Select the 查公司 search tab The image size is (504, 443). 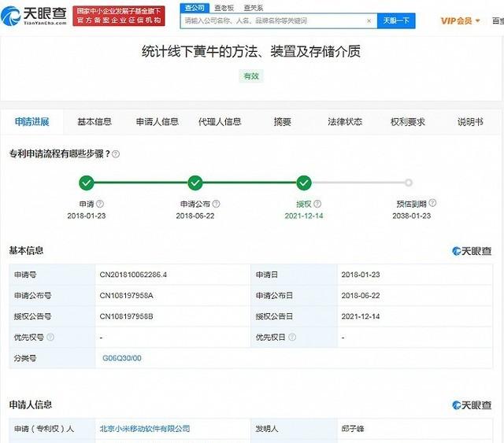(x=195, y=8)
